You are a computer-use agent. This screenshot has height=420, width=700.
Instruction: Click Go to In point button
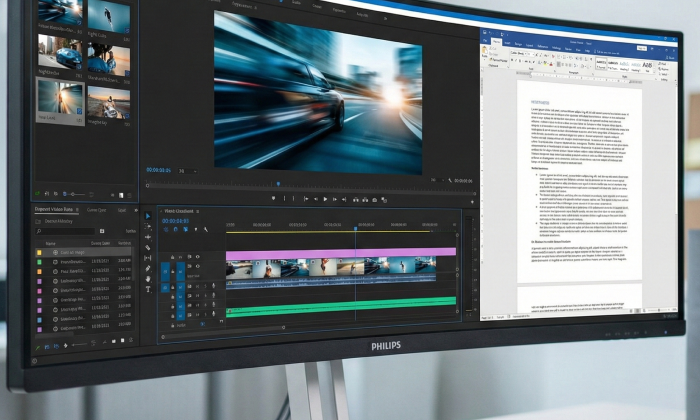tap(306, 199)
